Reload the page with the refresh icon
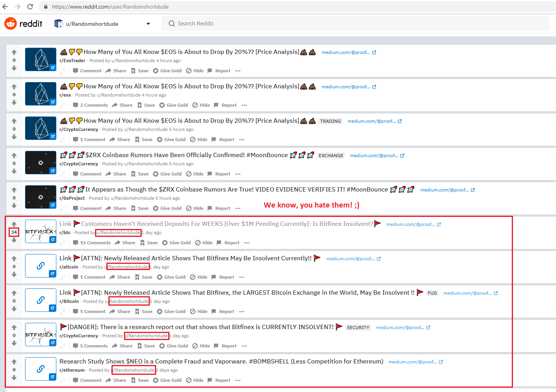 (x=30, y=7)
